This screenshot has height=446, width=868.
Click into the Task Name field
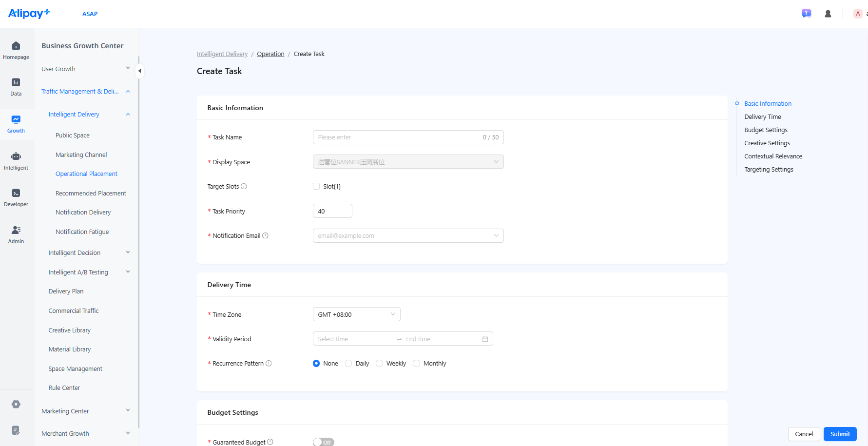coord(408,137)
